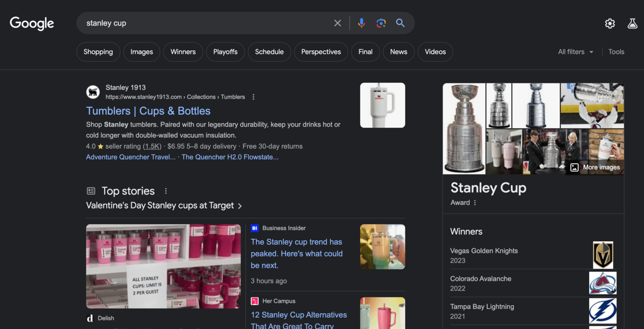This screenshot has height=329, width=644.
Task: Open Google settings gear
Action: click(610, 23)
